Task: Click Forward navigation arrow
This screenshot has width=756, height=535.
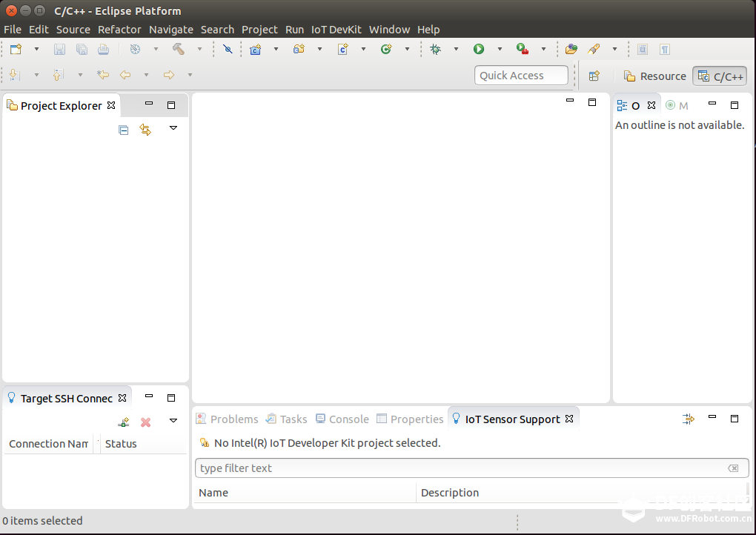Action: [x=169, y=75]
